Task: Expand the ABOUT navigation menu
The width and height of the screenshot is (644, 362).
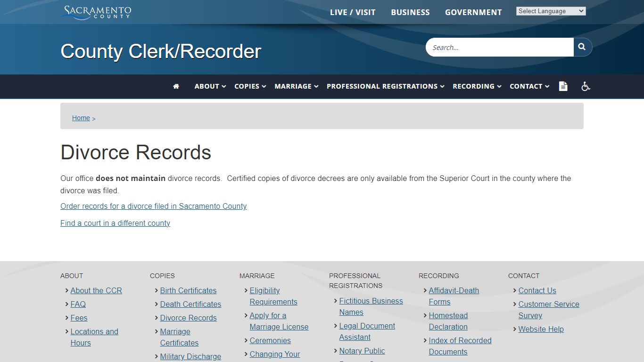Action: (210, 86)
